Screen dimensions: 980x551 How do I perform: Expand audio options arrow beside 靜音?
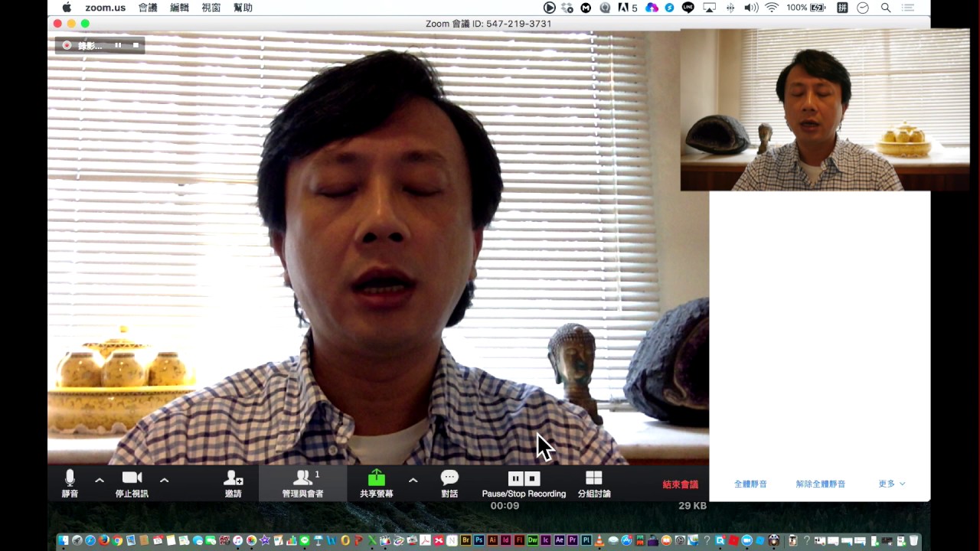(x=100, y=481)
